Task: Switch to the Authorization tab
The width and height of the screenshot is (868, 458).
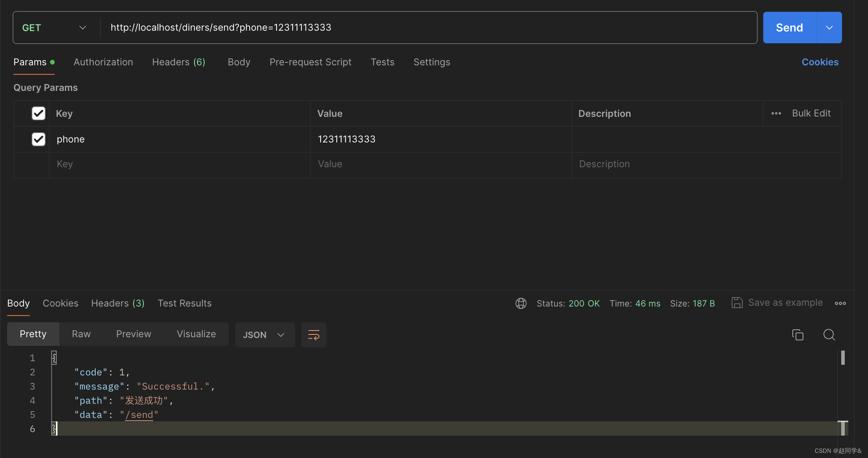Action: click(x=103, y=62)
